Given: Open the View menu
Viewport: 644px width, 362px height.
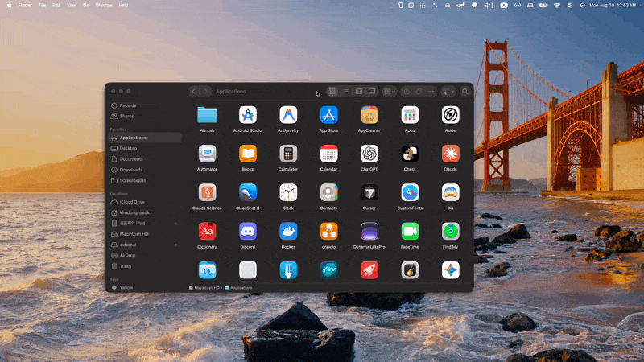Looking at the screenshot, I should [72, 6].
